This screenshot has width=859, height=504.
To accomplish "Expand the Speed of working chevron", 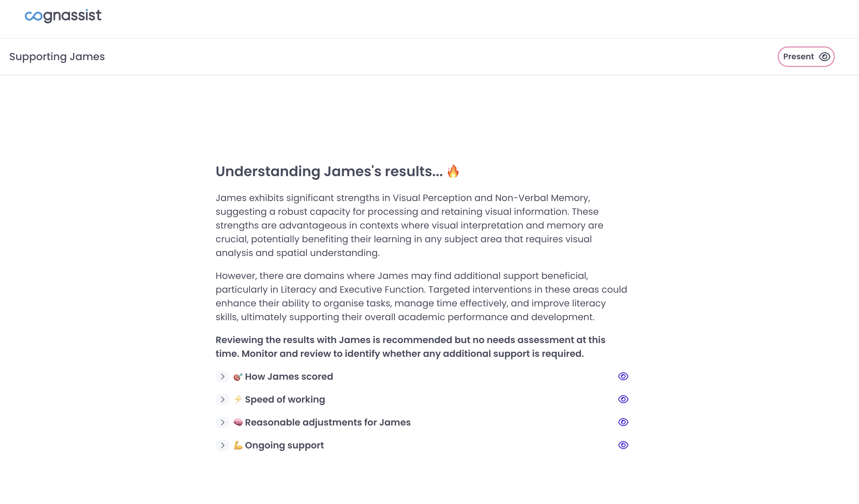I will (222, 399).
